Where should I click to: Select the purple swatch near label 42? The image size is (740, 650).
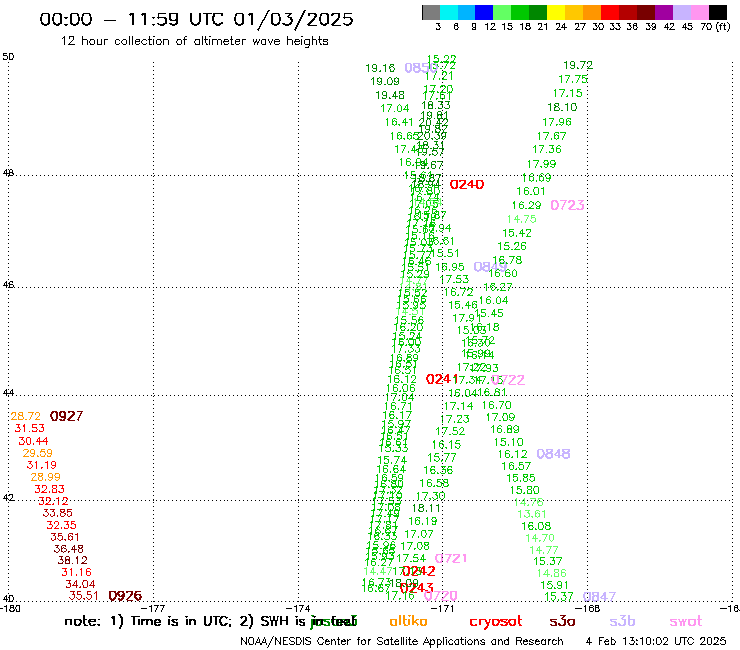[x=664, y=12]
